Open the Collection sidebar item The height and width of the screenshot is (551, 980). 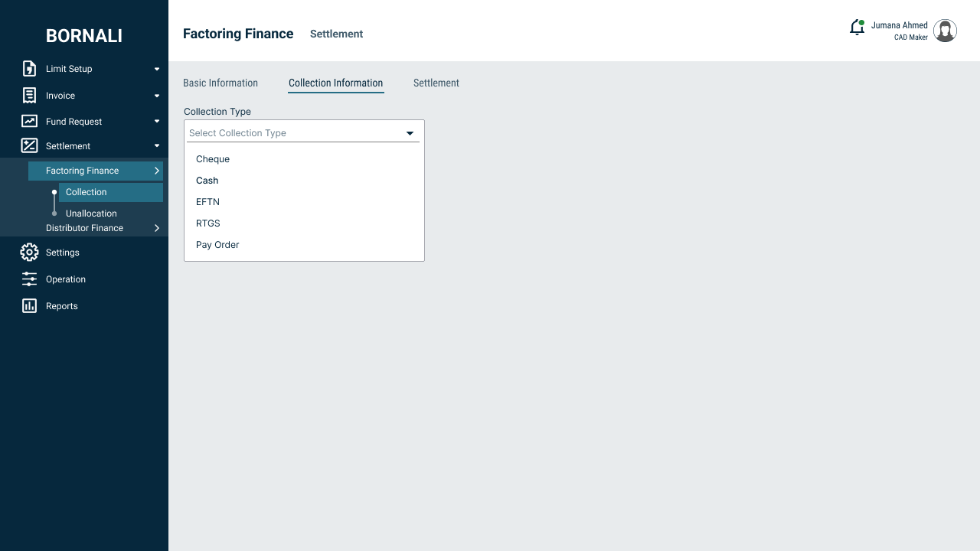point(111,192)
